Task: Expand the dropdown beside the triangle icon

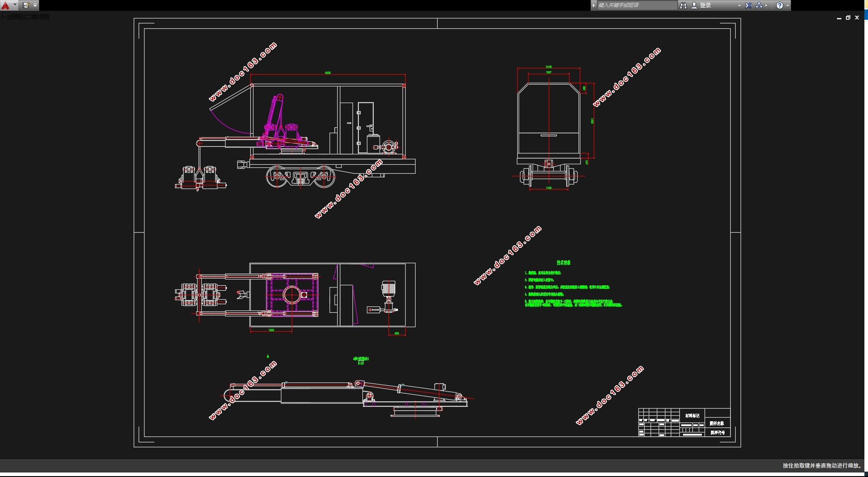Action: [x=766, y=5]
